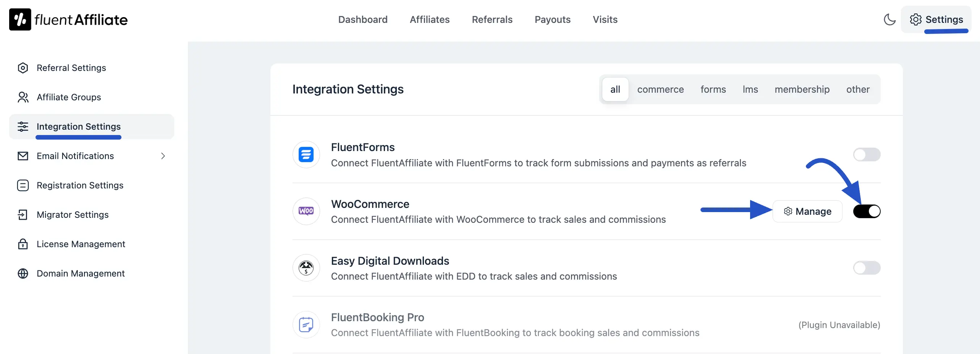Image resolution: width=980 pixels, height=354 pixels.
Task: Switch to the membership filter tab
Action: coord(802,89)
